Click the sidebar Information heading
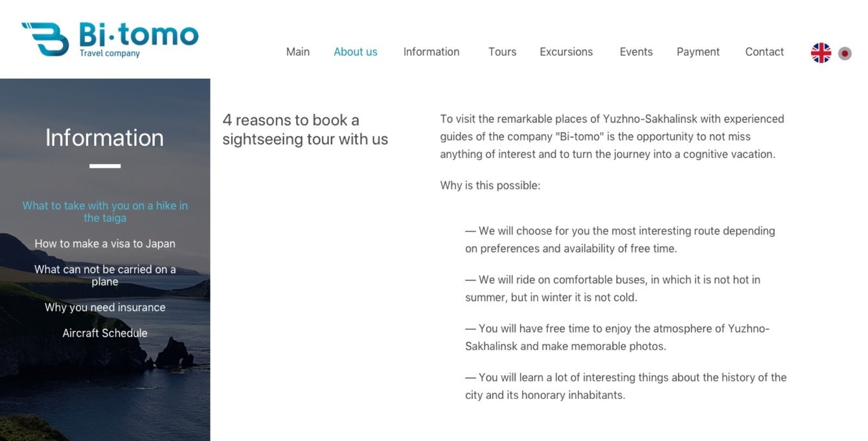 click(x=104, y=137)
